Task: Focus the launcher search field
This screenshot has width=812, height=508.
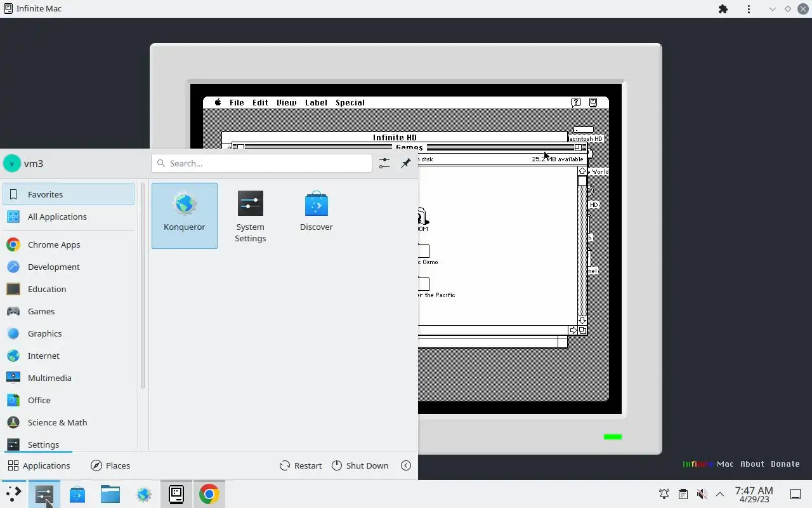Action: [x=261, y=163]
